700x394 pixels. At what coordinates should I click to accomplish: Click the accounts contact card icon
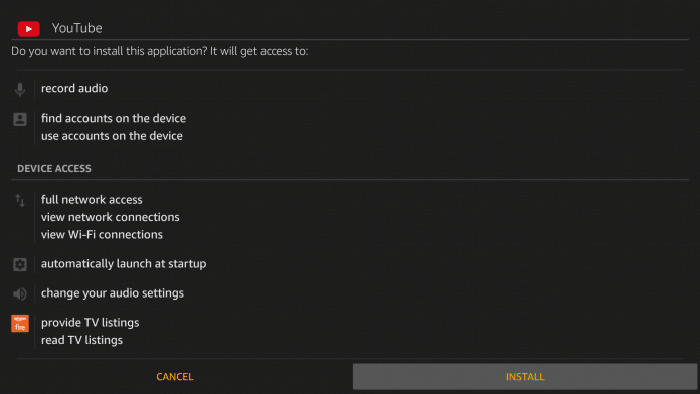20,119
